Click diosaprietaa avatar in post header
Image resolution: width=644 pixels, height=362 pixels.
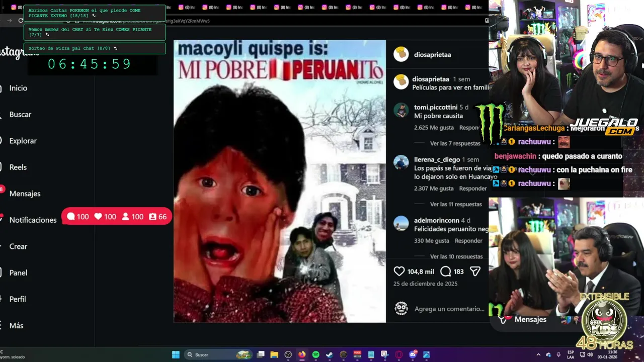(x=401, y=54)
